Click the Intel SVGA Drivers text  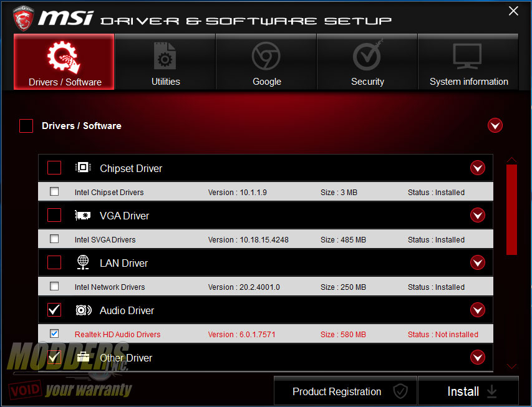click(x=105, y=240)
